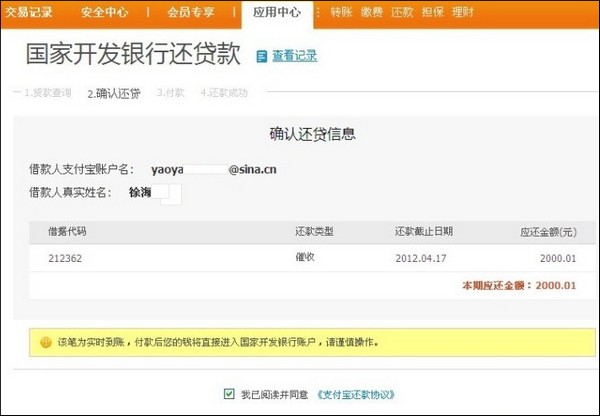The width and height of the screenshot is (600, 416).
Task: Switch to 会员专享 tab
Action: tap(190, 12)
